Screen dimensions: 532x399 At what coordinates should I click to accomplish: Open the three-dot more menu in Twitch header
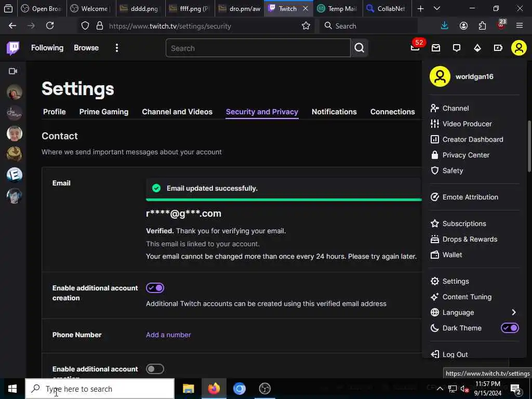pos(117,48)
